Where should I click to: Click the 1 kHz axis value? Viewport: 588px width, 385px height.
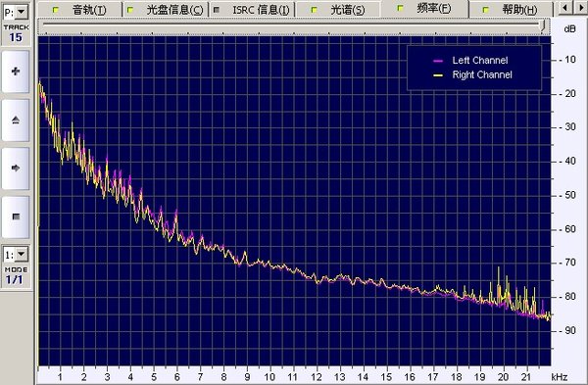pos(60,377)
